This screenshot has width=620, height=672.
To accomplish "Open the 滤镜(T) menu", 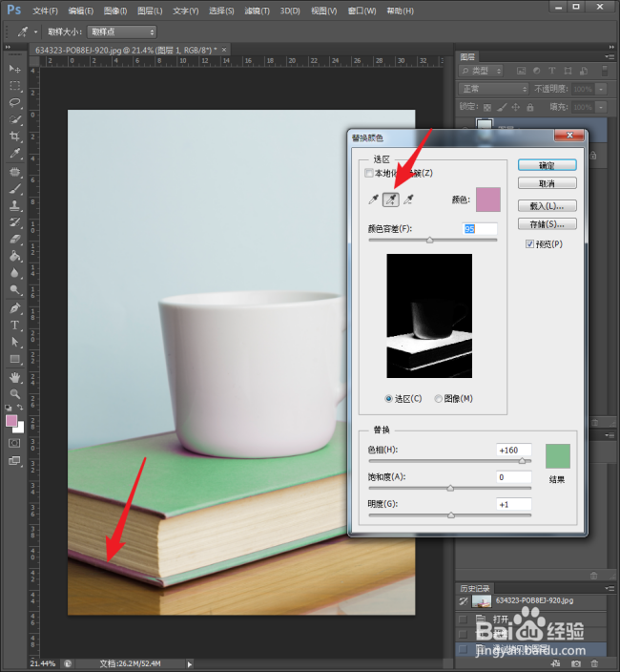I will 257,10.
